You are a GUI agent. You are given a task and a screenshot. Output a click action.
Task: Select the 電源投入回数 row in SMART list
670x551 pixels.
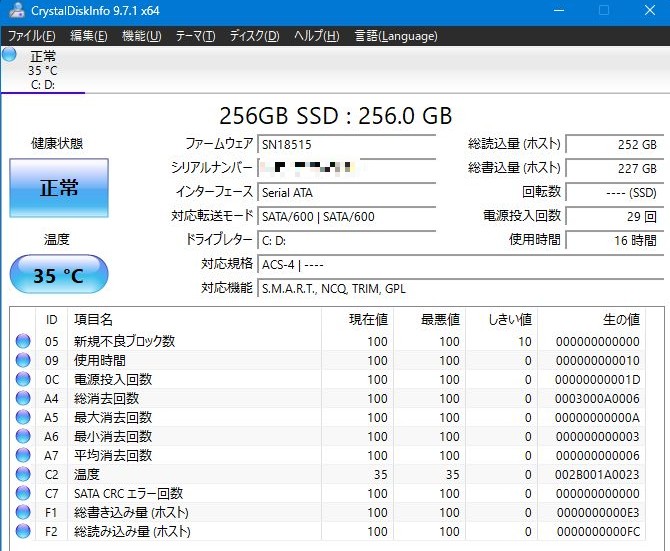click(328, 379)
